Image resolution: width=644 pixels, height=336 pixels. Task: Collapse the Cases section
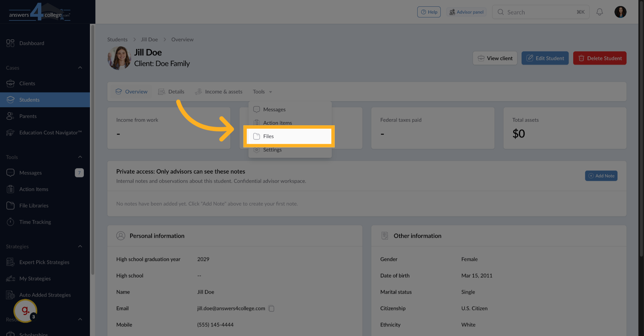(x=80, y=67)
